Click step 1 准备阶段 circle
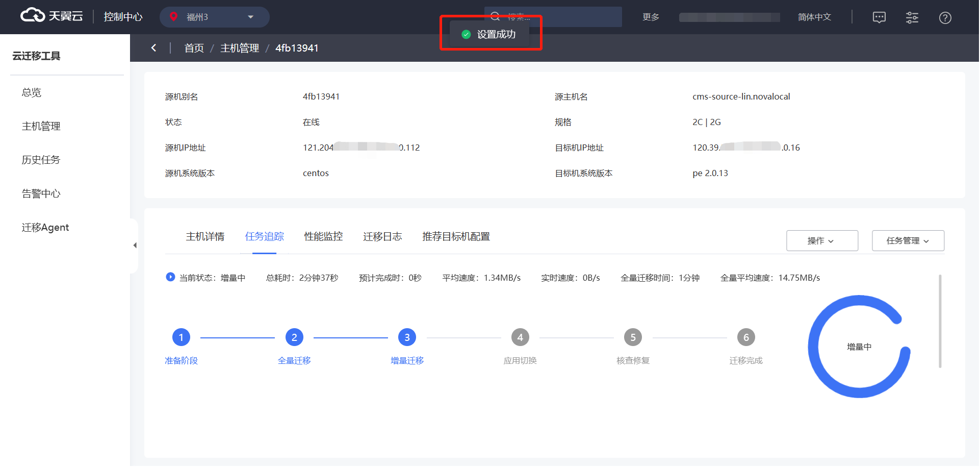 (181, 337)
